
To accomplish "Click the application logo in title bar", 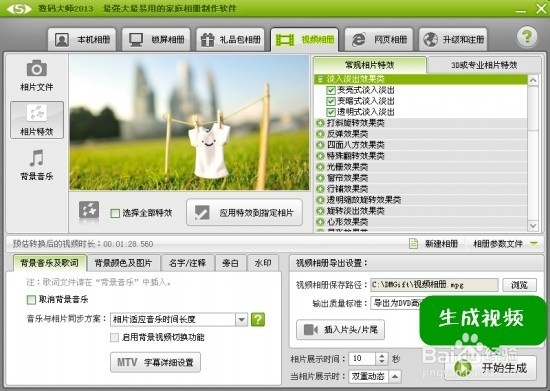I will pyautogui.click(x=19, y=8).
